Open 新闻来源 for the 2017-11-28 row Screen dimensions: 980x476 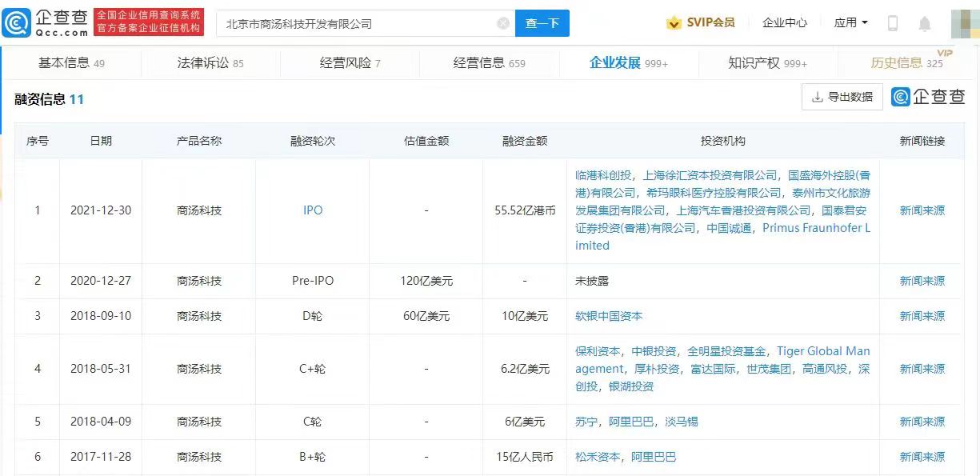pyautogui.click(x=922, y=457)
